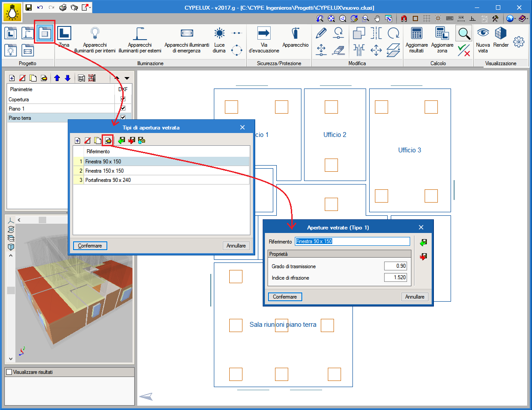Click green arrow import icon in Aperture vetrate dialog
532x410 pixels.
point(423,242)
